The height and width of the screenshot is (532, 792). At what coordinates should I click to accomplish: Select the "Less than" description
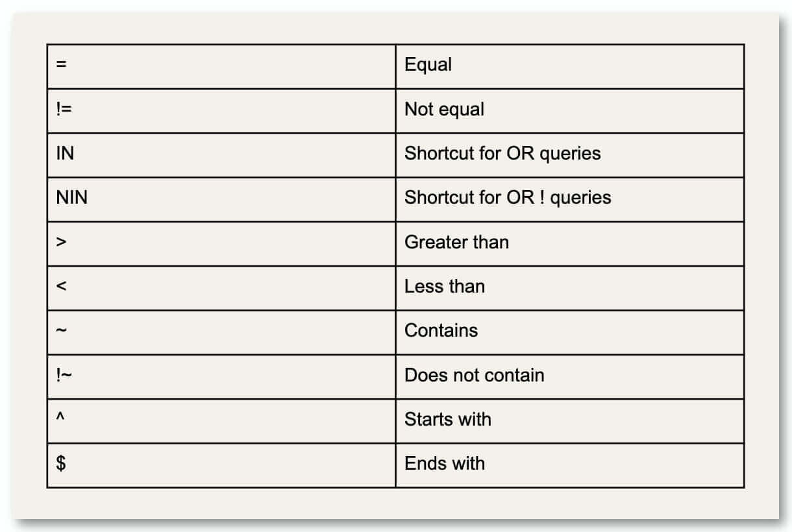[x=444, y=286]
